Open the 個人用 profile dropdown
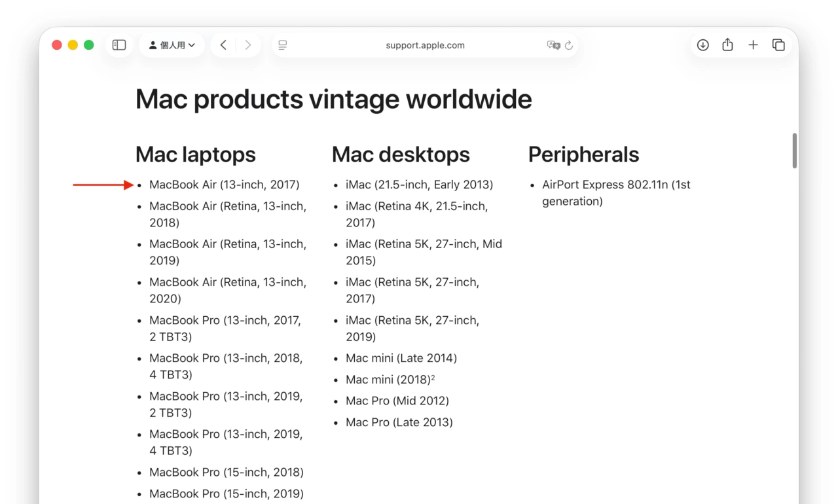 click(x=172, y=45)
